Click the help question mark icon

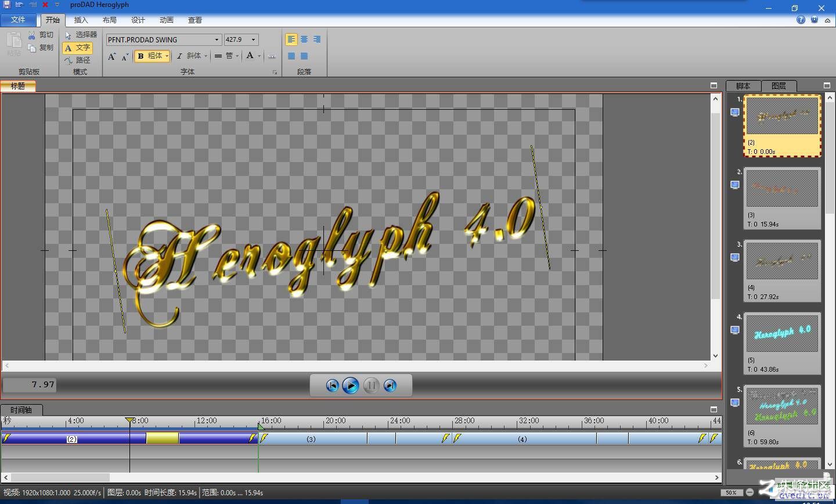tap(801, 20)
